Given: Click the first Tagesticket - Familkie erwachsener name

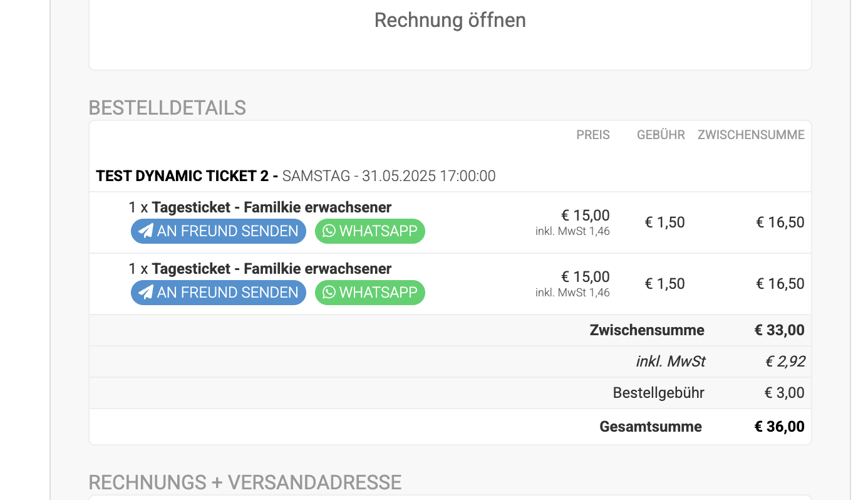Looking at the screenshot, I should point(271,207).
